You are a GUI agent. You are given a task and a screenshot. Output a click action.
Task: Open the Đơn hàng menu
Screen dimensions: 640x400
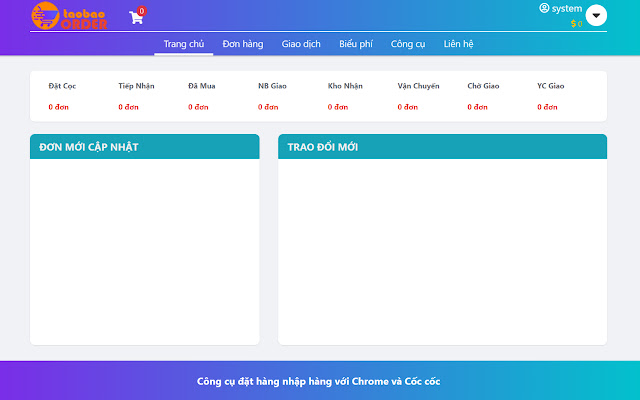[x=243, y=44]
